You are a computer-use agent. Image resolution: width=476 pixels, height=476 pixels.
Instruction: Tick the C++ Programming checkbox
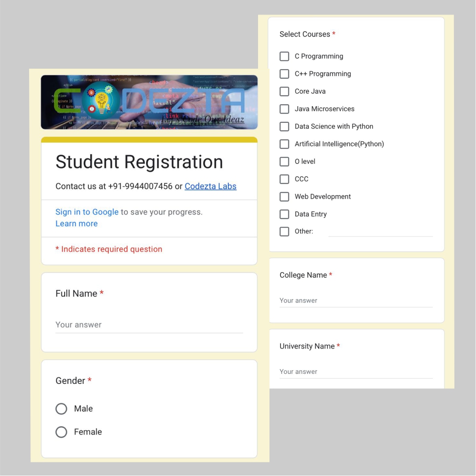(284, 74)
